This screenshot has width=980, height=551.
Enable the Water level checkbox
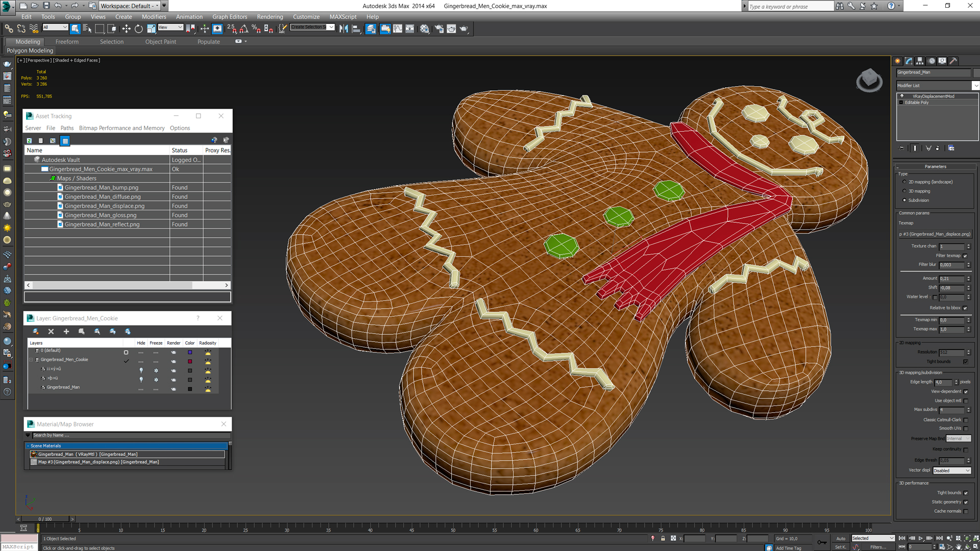(935, 297)
